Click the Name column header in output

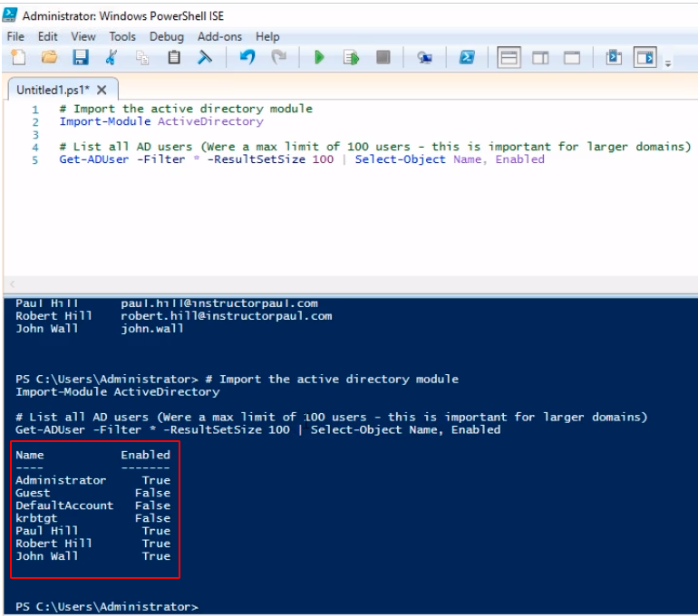click(30, 455)
